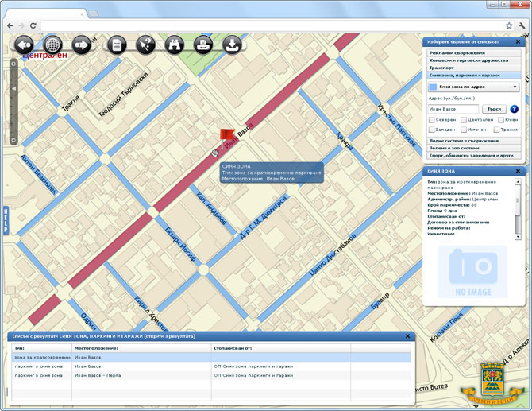The height and width of the screenshot is (411, 532).
Task: Open the blue question-mark help beside Търси
Action: [514, 109]
